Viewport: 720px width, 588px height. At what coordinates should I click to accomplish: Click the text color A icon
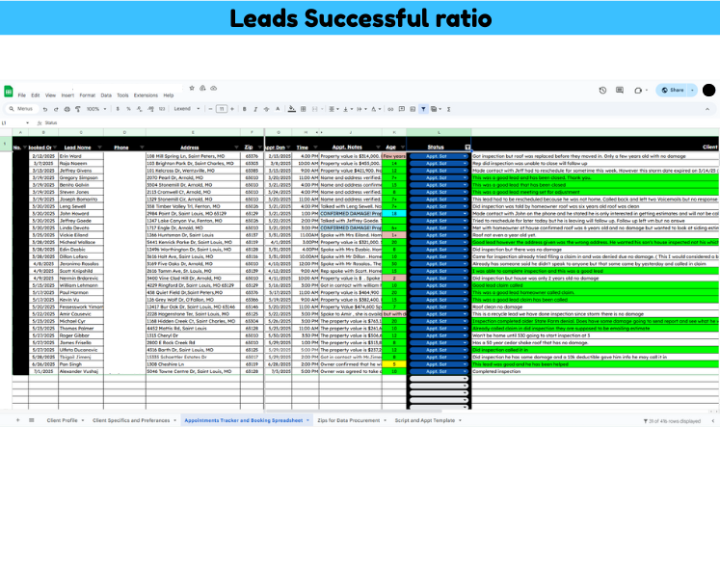pyautogui.click(x=280, y=109)
